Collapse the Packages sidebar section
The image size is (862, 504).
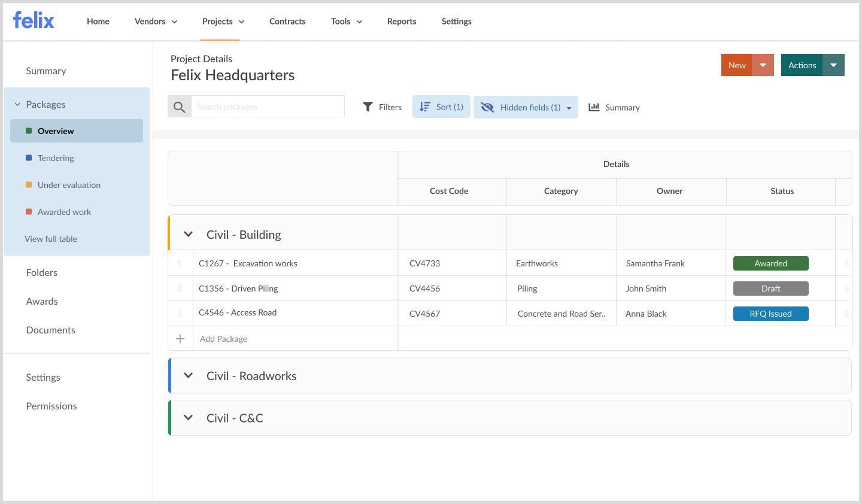click(17, 104)
